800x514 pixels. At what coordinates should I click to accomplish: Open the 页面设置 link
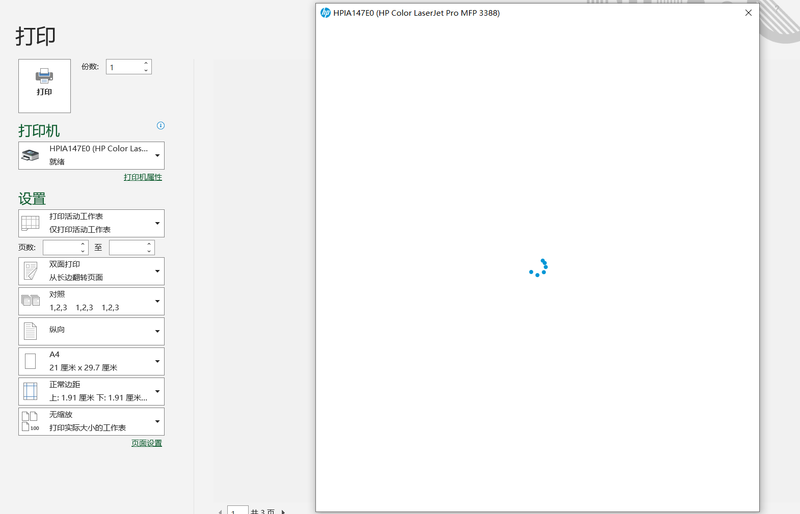pos(146,443)
